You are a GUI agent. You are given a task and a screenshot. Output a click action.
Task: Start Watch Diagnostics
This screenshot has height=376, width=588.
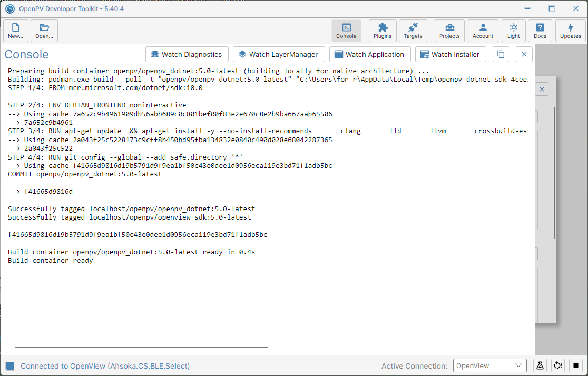[187, 54]
